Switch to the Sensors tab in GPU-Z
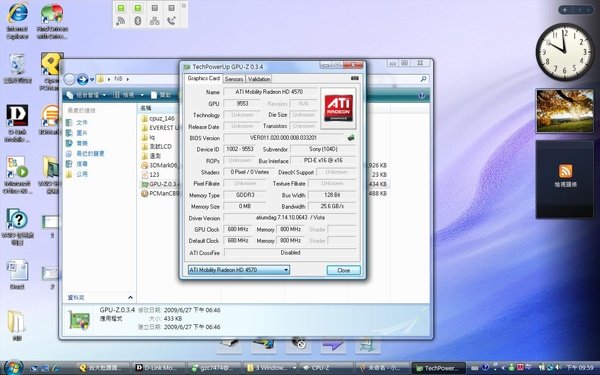This screenshot has width=600, height=375. pos(234,79)
